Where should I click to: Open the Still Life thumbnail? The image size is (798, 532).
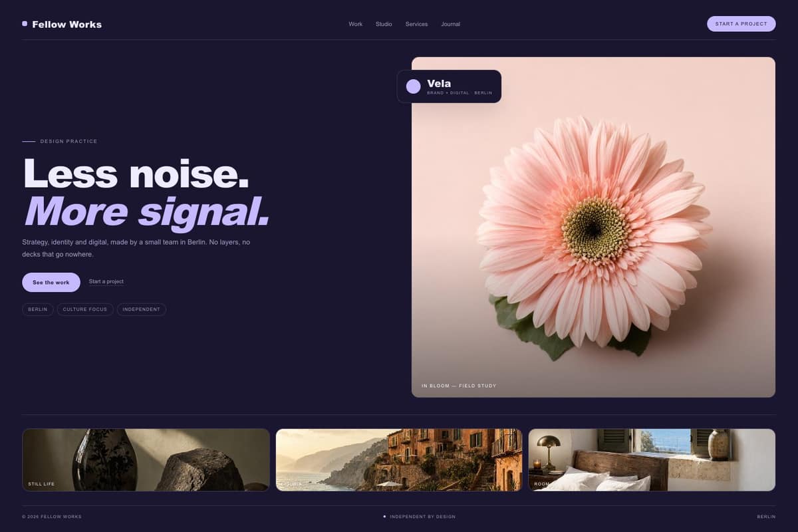146,460
